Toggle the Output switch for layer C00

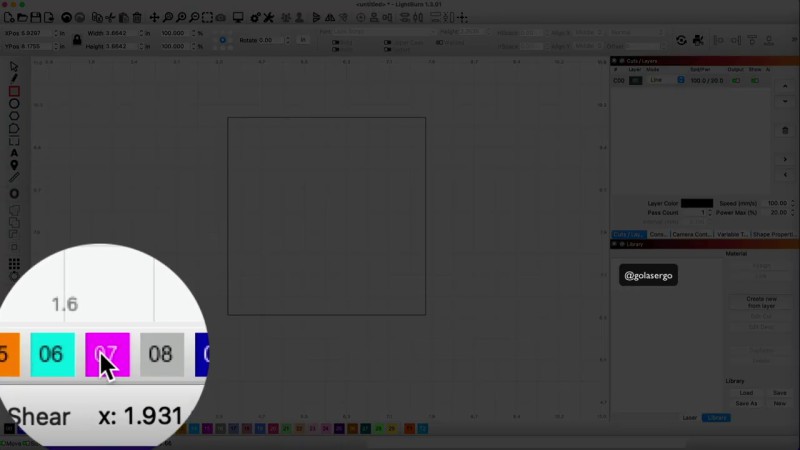(737, 80)
